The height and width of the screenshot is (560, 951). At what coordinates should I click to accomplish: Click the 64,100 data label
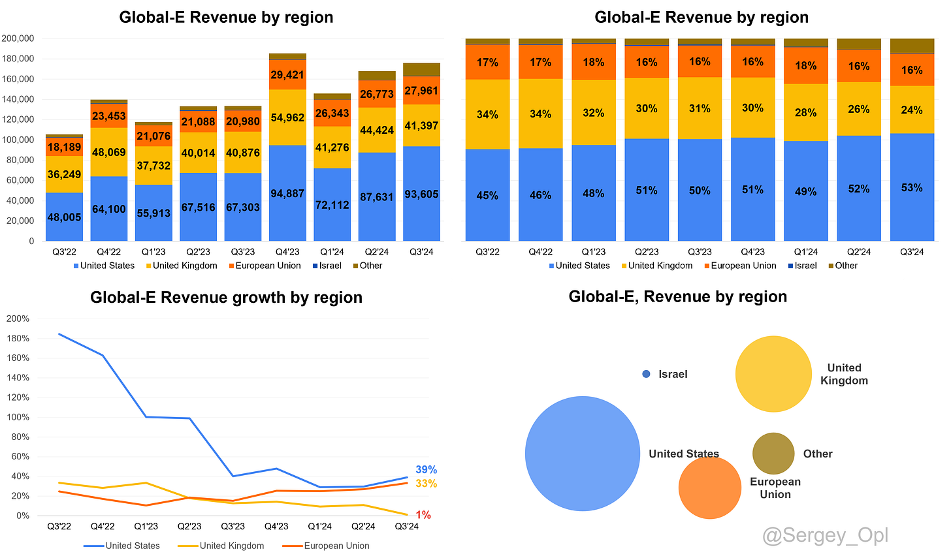click(x=109, y=210)
